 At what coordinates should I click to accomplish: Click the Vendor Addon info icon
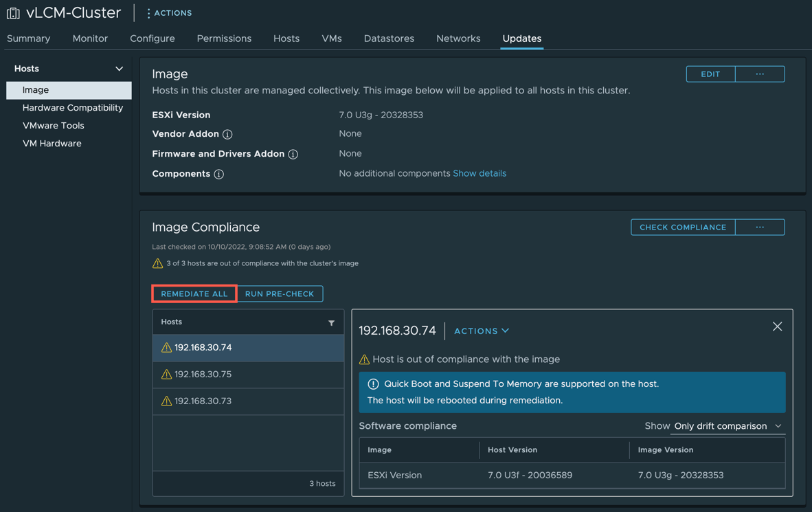pyautogui.click(x=227, y=135)
